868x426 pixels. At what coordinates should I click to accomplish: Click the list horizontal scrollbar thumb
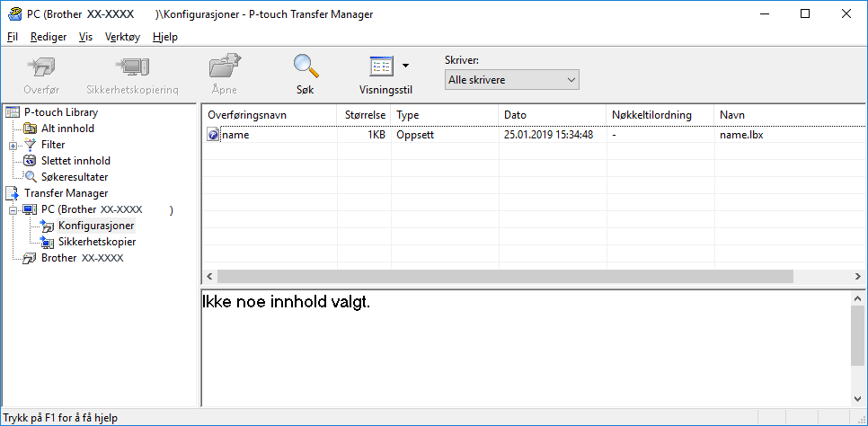(505, 276)
